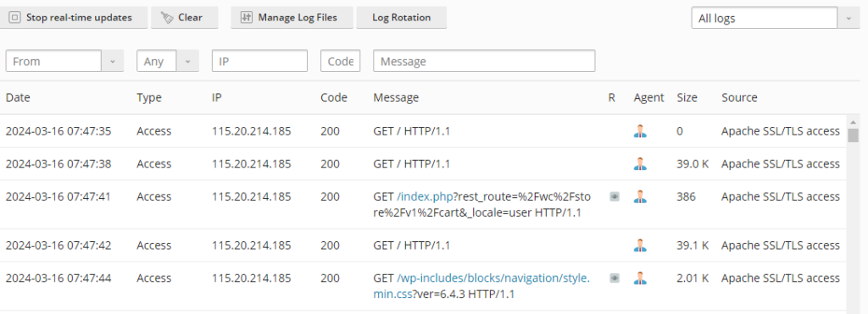Click referrer eye icon in style.min.css row

(615, 278)
